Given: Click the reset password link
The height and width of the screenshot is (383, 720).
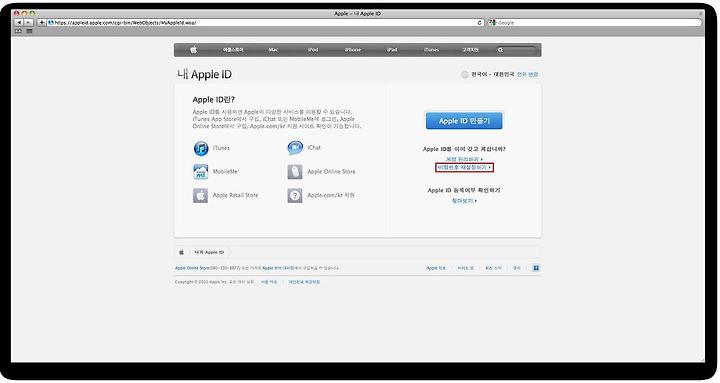Looking at the screenshot, I should (464, 168).
